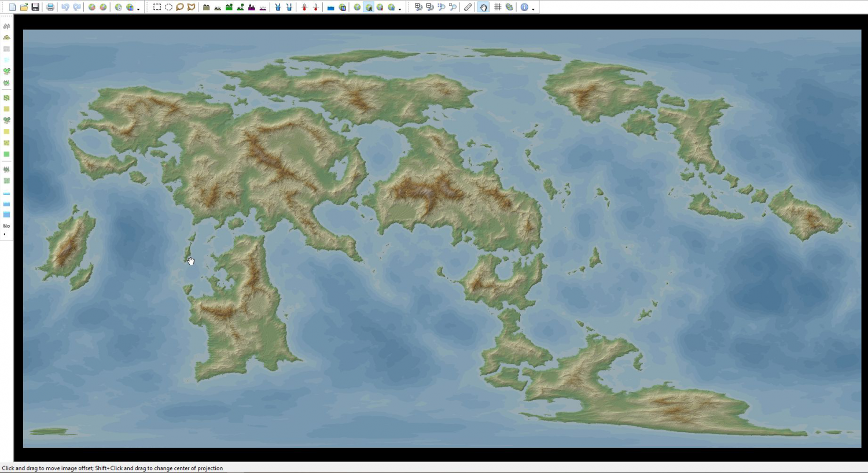Click the globe with red marker icon

[x=380, y=7]
